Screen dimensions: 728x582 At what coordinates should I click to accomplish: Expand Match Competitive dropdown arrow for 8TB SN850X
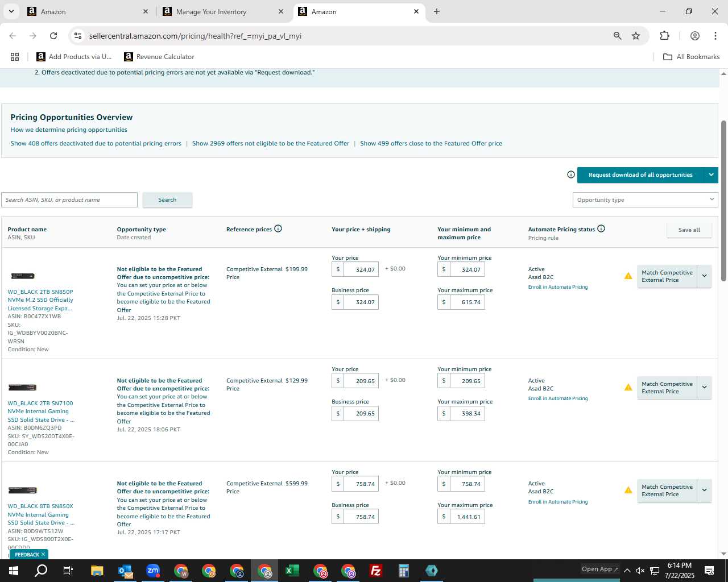pos(705,490)
